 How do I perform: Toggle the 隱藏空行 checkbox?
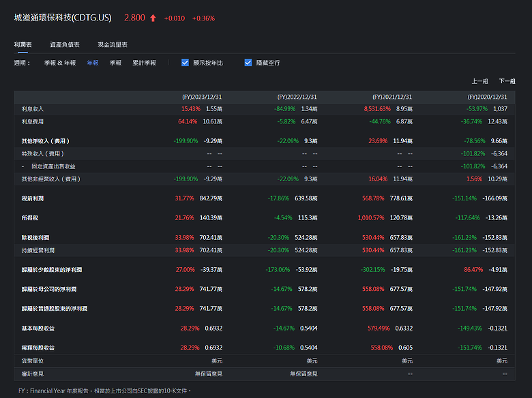[x=248, y=63]
